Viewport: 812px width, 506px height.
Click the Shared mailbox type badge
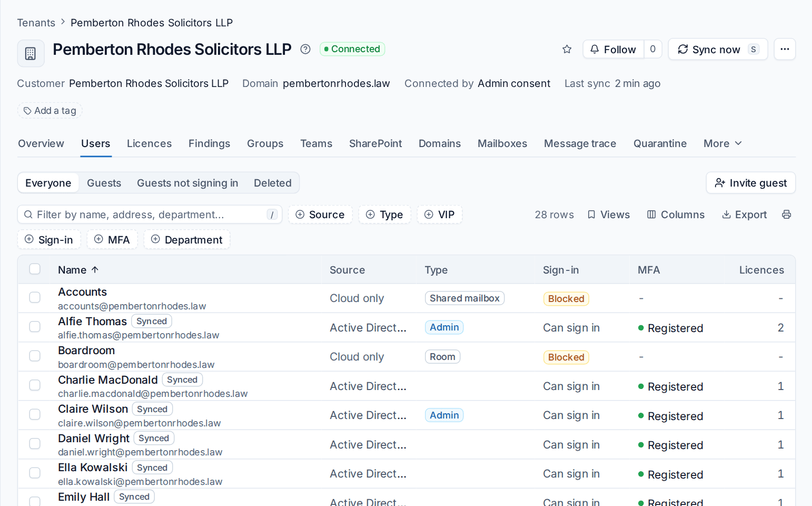point(464,298)
